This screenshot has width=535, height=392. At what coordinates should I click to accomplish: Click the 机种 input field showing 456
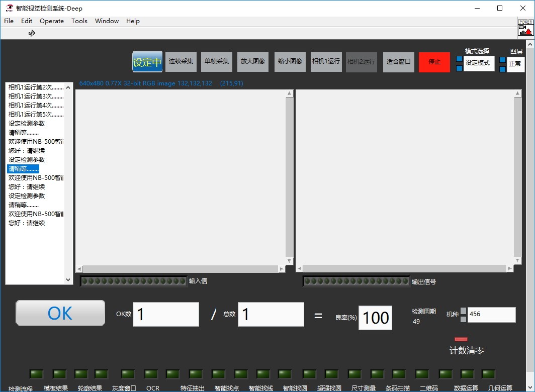coord(492,315)
